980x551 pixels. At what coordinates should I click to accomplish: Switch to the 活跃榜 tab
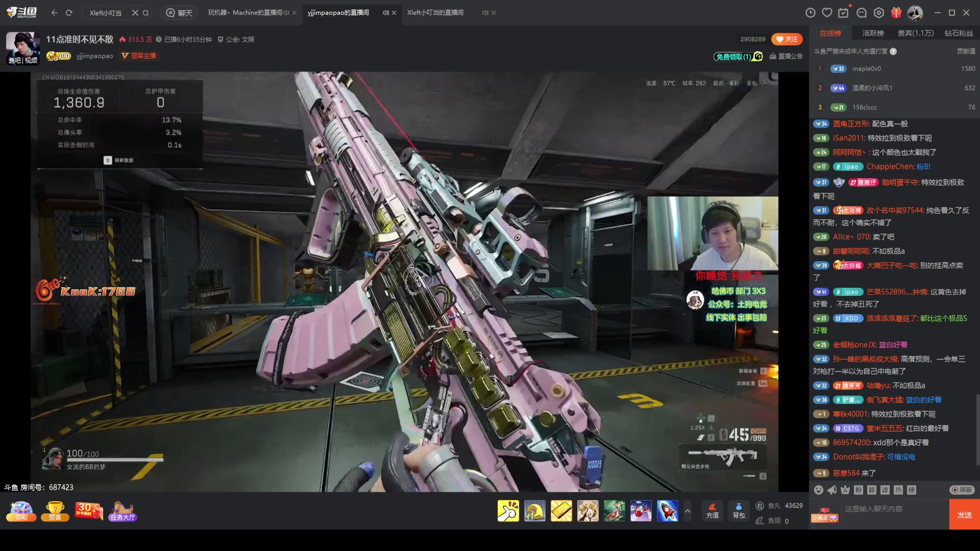pos(873,33)
